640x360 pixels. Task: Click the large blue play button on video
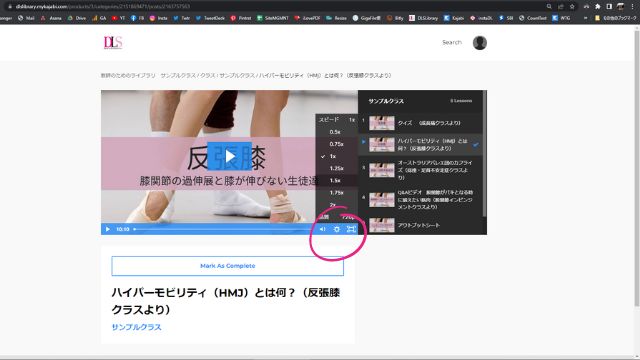click(x=229, y=156)
